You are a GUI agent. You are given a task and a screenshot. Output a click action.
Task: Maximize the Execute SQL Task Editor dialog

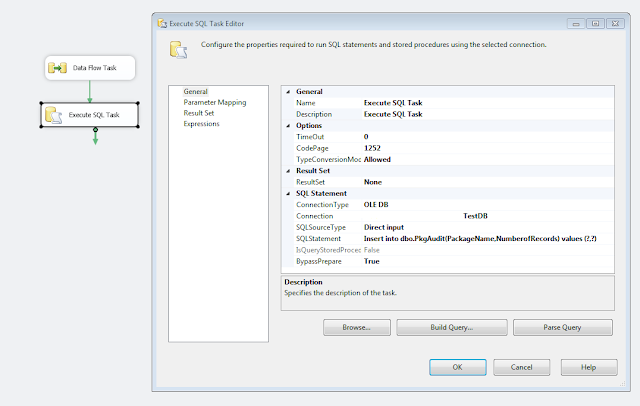tap(596, 24)
